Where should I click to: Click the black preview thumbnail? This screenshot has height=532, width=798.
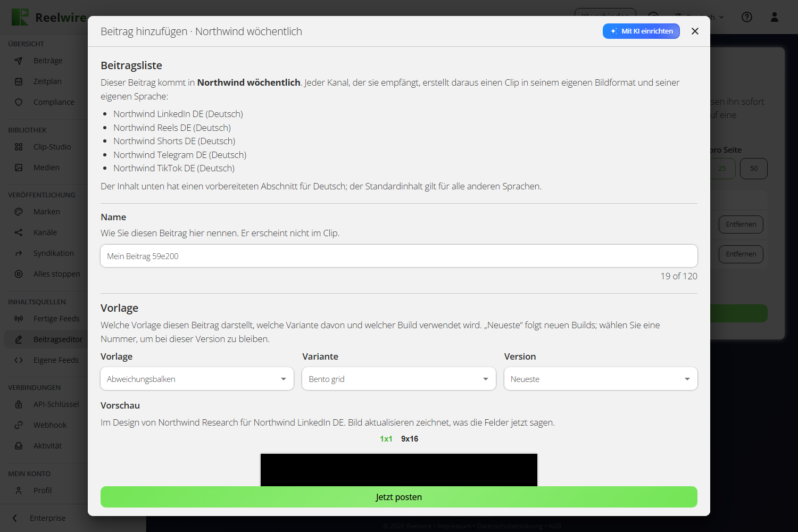[399, 470]
